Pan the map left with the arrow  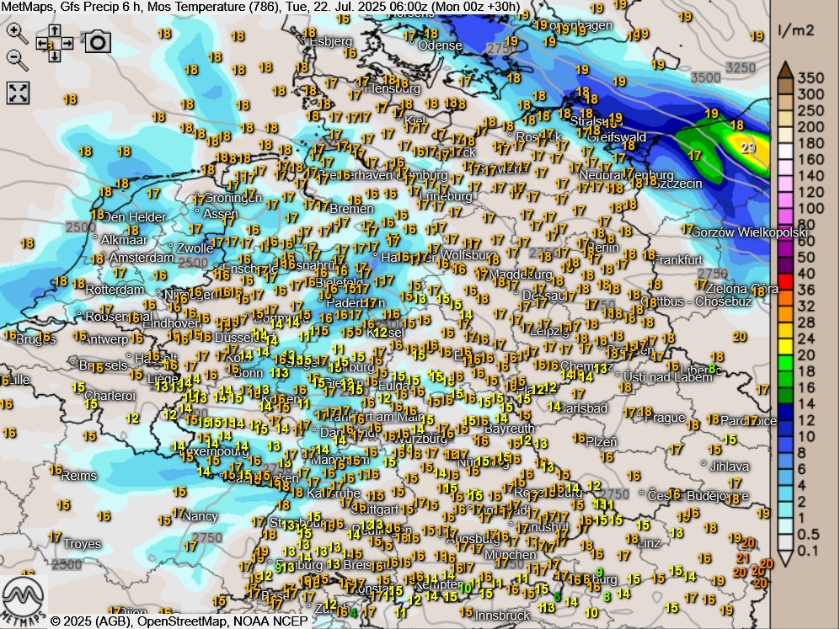[42, 43]
